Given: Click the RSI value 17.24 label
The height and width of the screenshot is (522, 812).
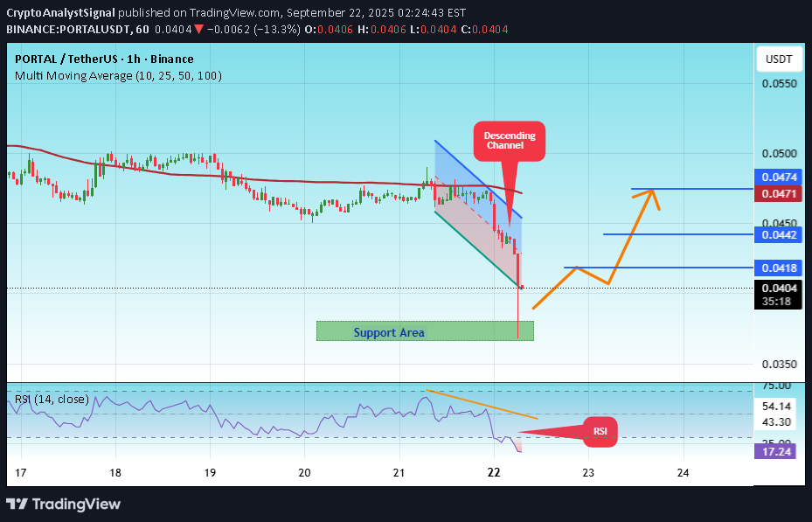Looking at the screenshot, I should [x=775, y=451].
